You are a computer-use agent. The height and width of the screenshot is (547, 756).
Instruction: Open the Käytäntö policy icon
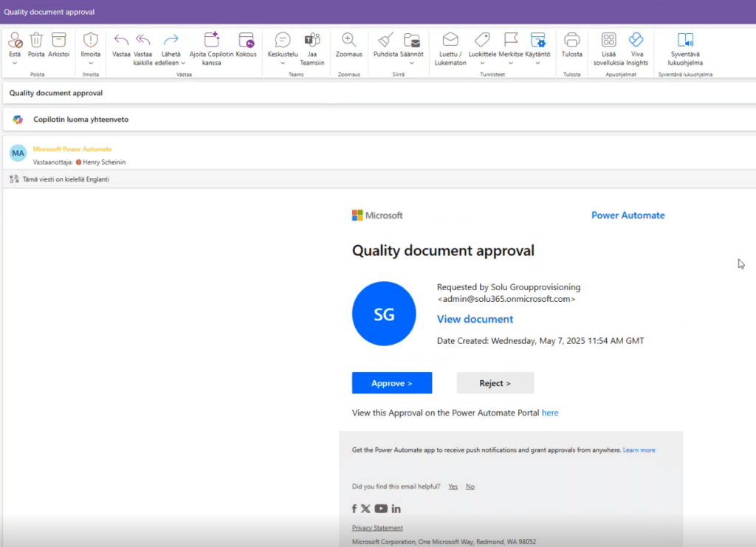537,40
